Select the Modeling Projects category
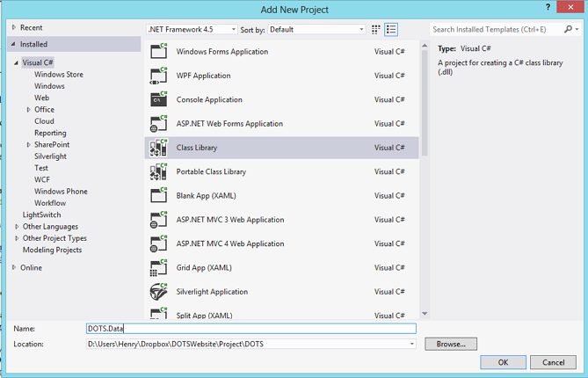 coord(52,250)
